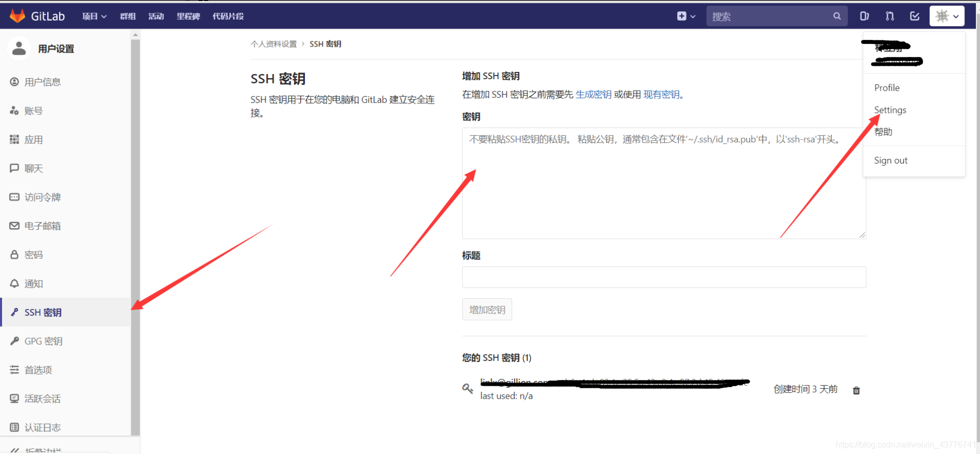Go to 个人资料设置 breadcrumb

tap(273, 44)
